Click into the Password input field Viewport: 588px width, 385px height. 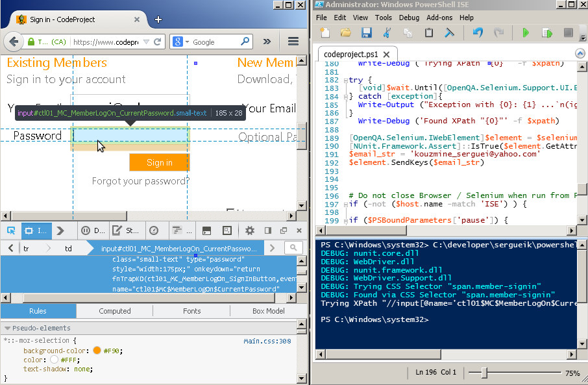[x=130, y=136]
